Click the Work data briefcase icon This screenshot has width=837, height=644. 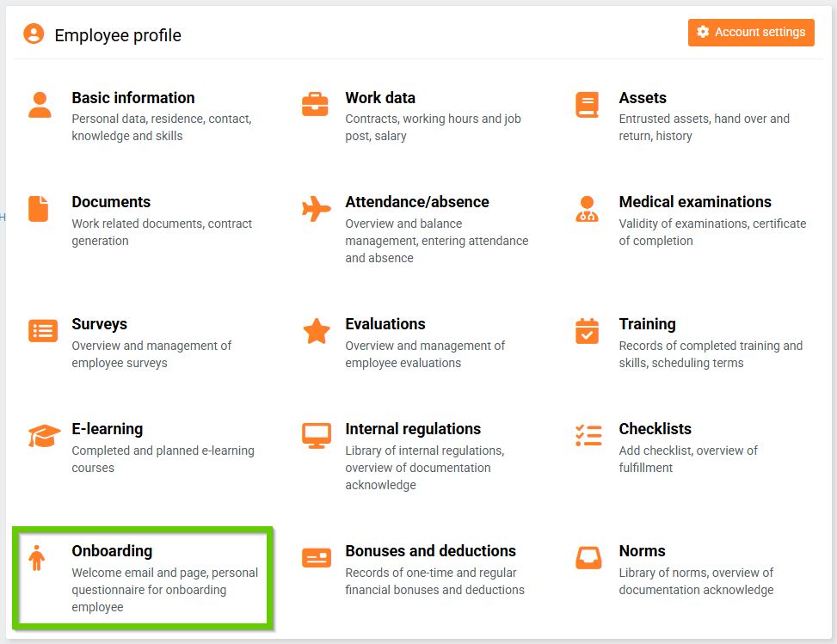(315, 105)
